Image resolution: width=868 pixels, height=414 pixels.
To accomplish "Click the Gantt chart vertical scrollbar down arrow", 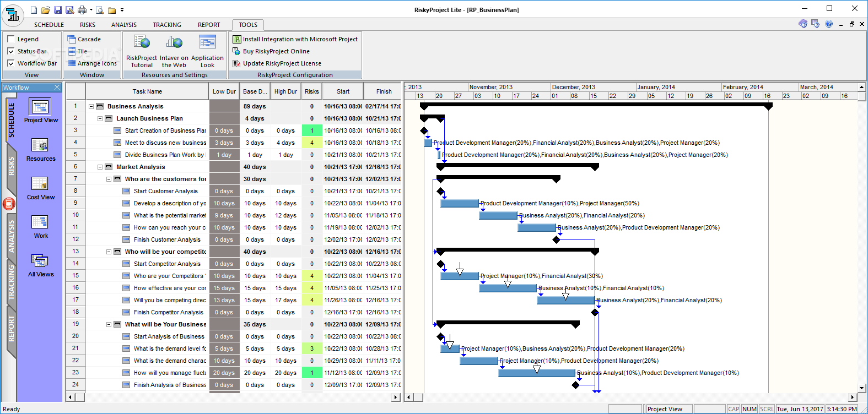I will (862, 388).
